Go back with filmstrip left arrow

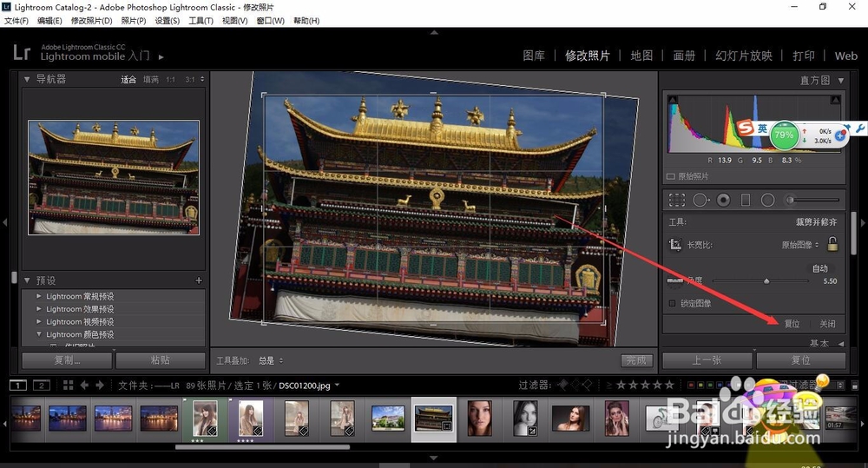[84, 385]
